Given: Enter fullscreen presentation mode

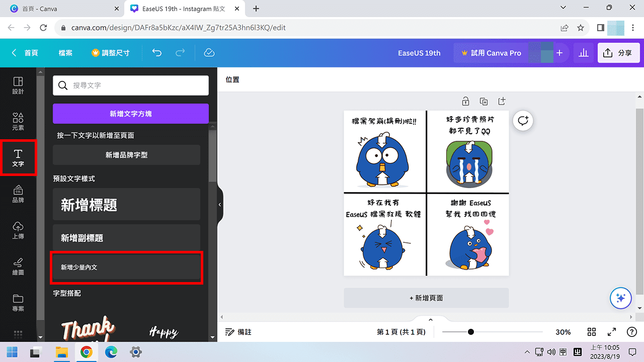Looking at the screenshot, I should coord(612,332).
